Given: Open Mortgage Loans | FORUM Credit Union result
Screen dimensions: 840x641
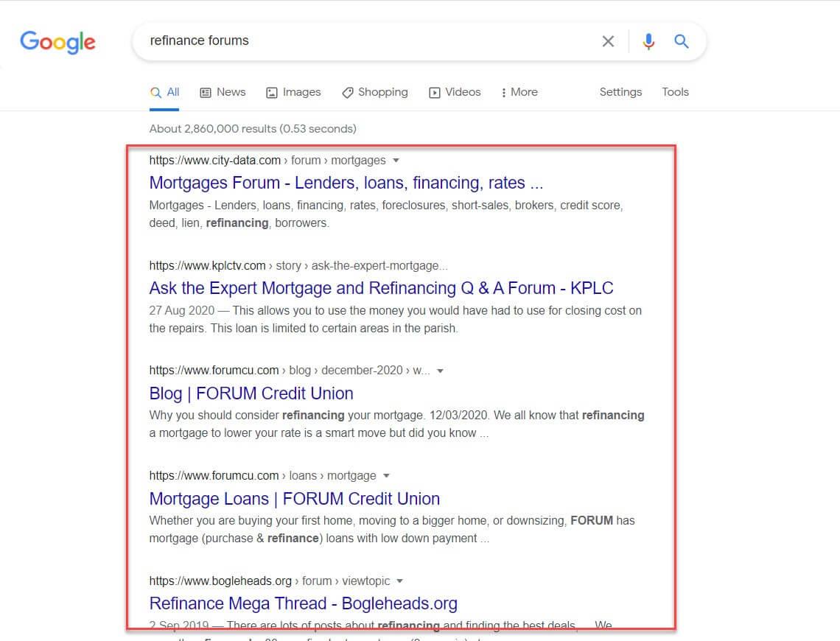Looking at the screenshot, I should pos(295,499).
